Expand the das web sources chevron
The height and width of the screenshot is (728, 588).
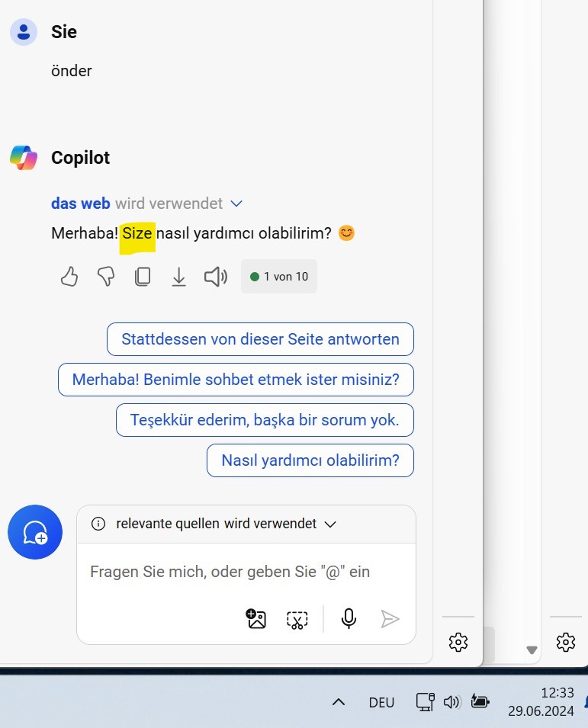[236, 204]
